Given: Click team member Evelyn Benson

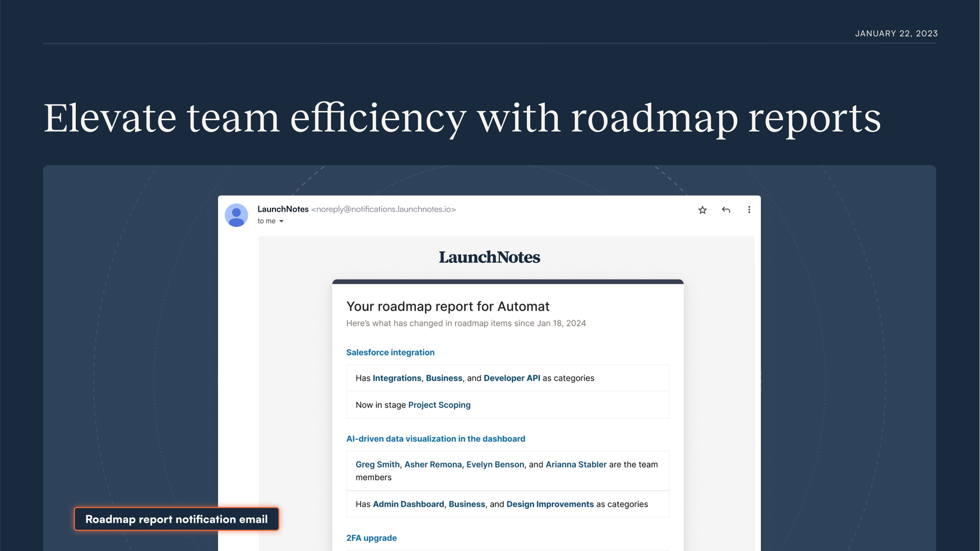Looking at the screenshot, I should coord(495,464).
